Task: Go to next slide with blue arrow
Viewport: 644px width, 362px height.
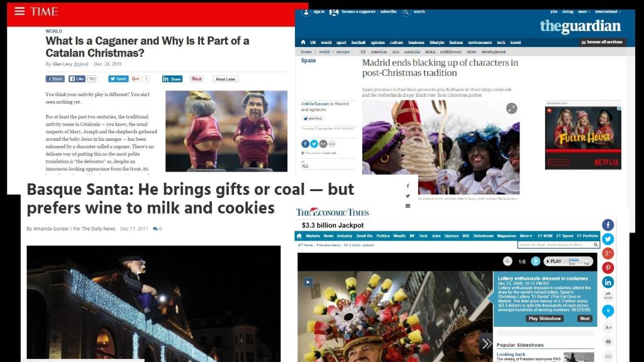Action: pyautogui.click(x=536, y=261)
